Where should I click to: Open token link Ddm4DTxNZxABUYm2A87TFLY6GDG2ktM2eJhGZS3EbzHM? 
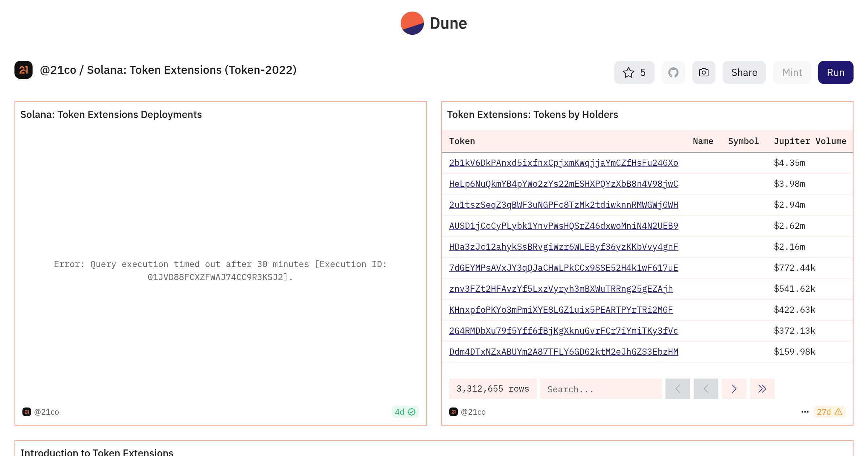563,352
